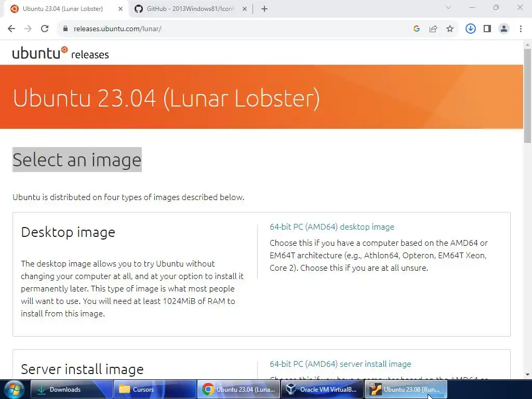Screen dimensions: 532x399
Task: Click the ubuntu logo in header
Action: (x=40, y=54)
